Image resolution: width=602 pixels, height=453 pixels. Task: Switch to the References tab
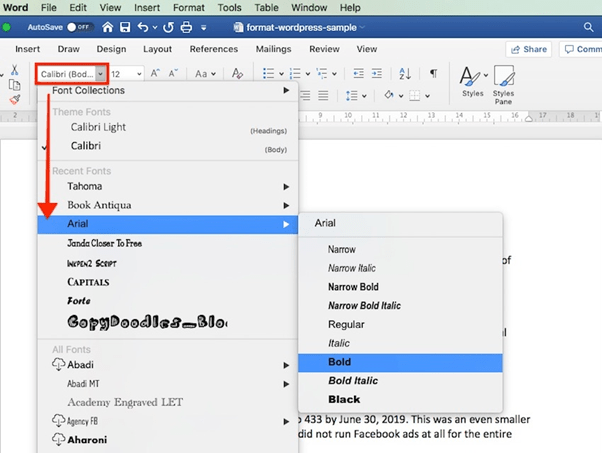(x=213, y=49)
